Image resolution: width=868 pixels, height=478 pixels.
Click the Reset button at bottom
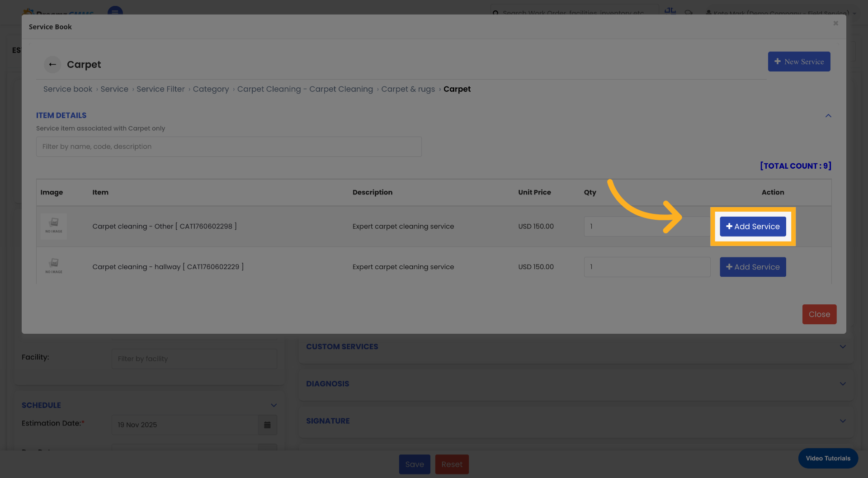pos(452,464)
